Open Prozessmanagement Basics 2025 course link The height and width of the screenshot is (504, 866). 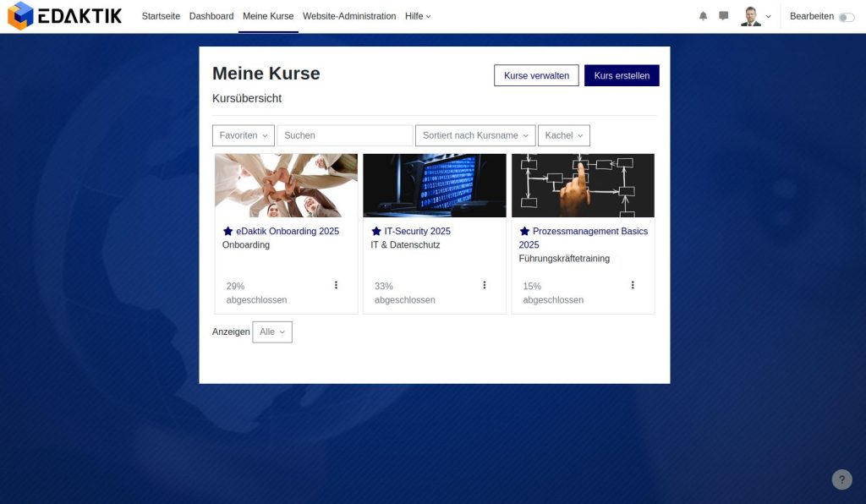584,238
